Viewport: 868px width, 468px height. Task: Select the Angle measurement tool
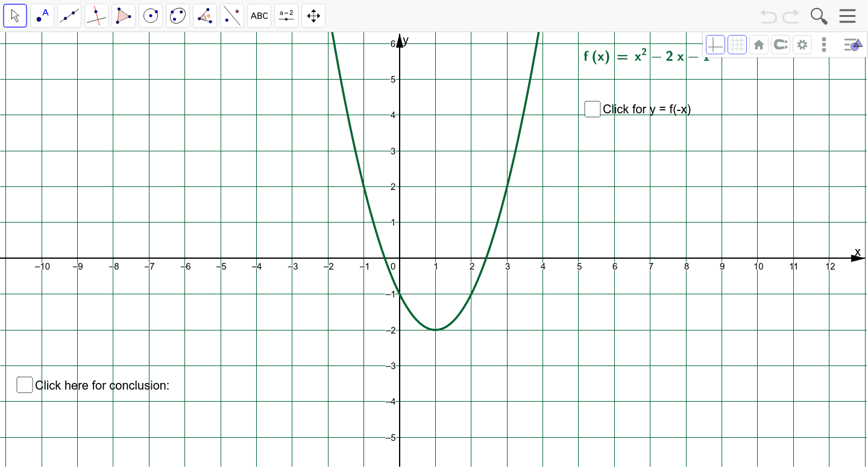tap(205, 16)
